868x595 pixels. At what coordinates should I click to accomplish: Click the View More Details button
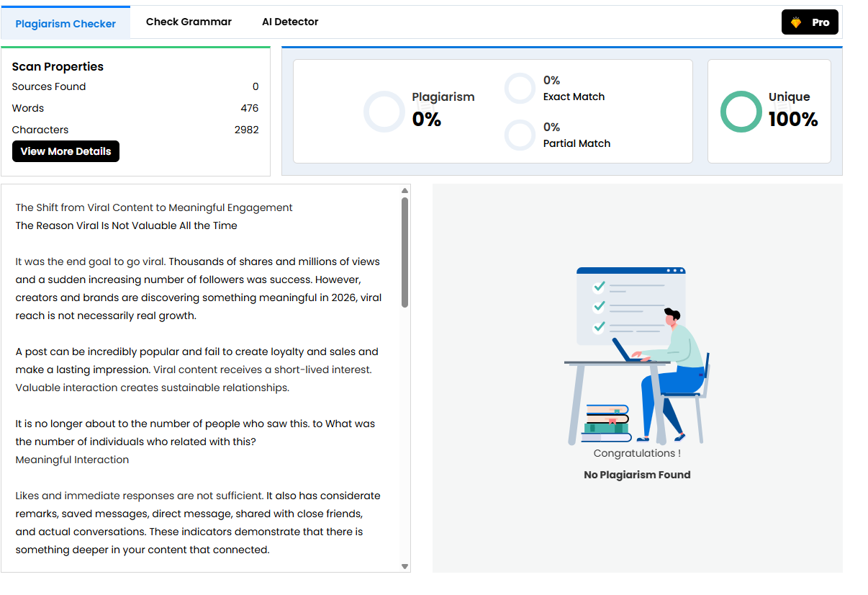pos(65,151)
